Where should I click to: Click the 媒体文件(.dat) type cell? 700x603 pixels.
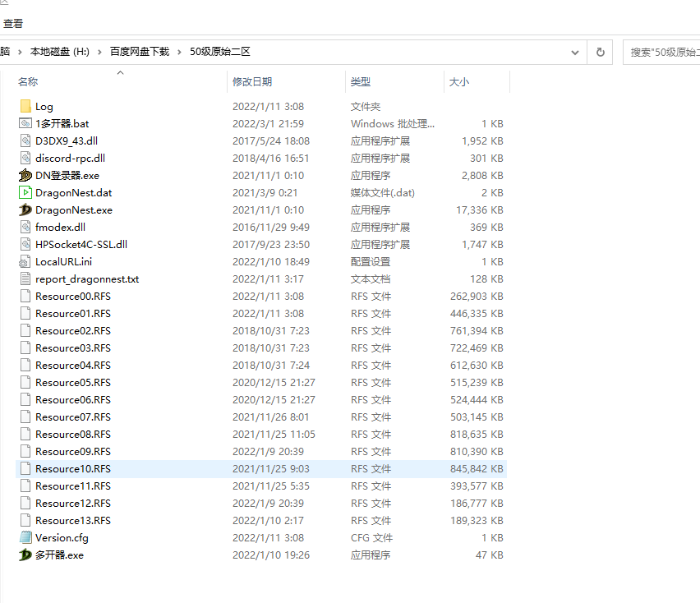[x=383, y=193]
